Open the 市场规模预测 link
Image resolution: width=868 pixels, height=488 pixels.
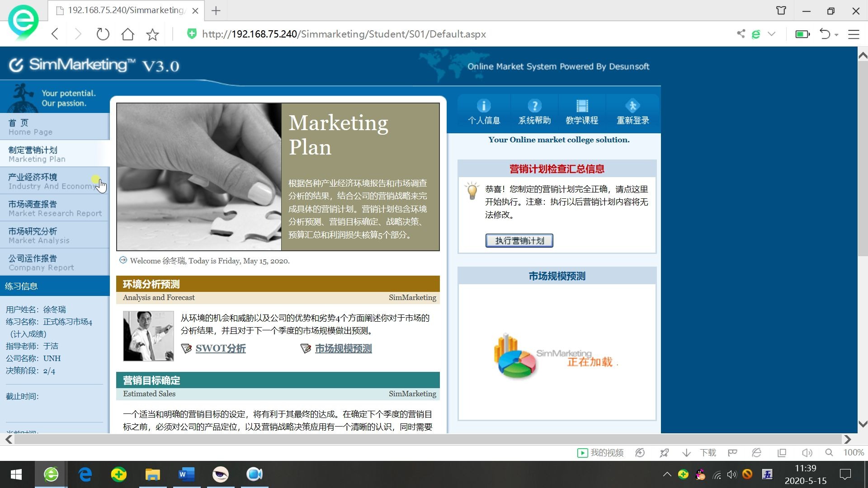click(x=343, y=348)
